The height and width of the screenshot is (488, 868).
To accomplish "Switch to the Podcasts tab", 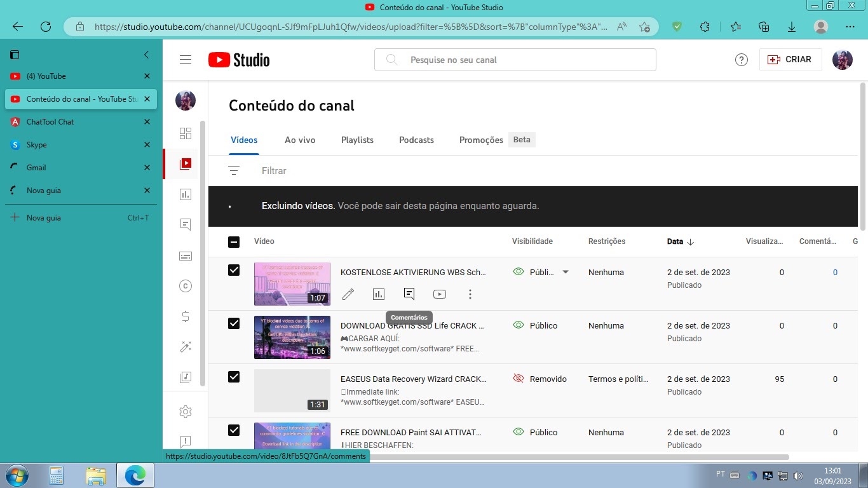I will 416,140.
